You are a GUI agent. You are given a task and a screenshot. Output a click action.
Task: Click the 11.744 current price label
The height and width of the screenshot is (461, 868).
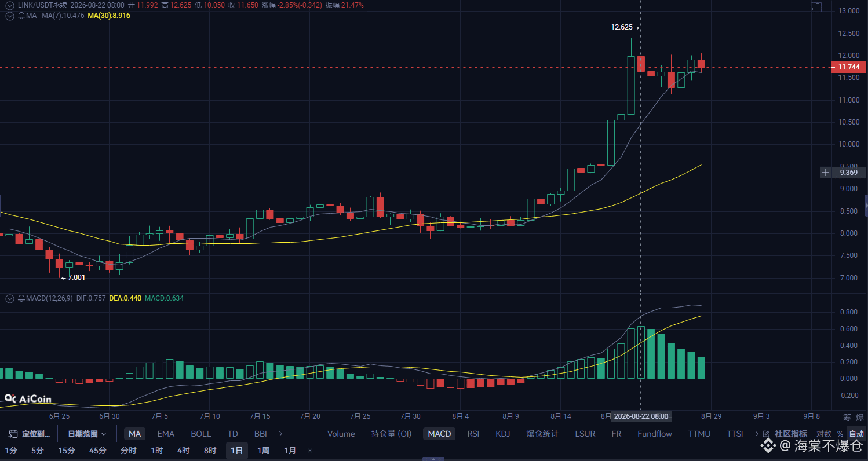pos(848,67)
